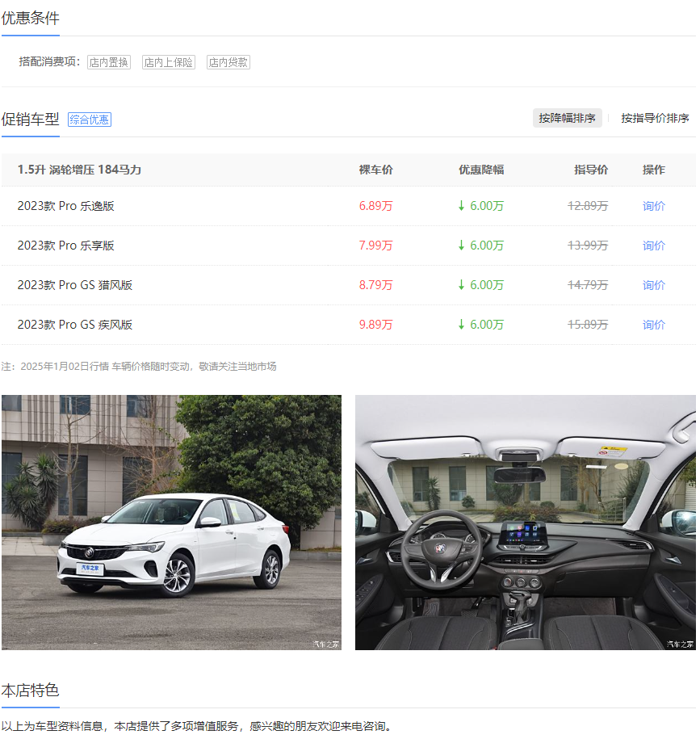Click the 6.00万 discount for Pro 乐享版
The height and width of the screenshot is (739, 700).
(481, 246)
